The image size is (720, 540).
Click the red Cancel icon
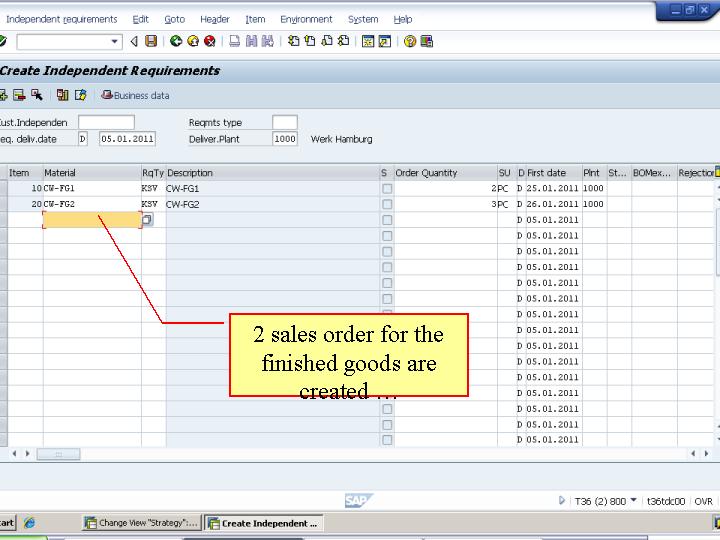click(x=210, y=41)
